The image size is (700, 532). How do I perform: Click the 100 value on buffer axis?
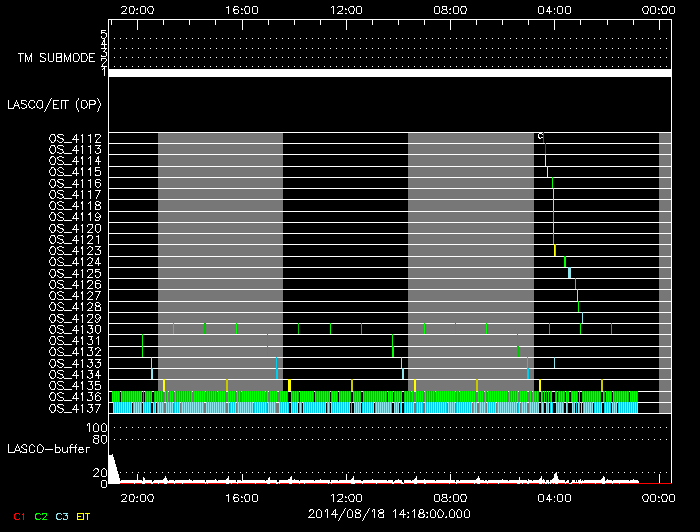[x=97, y=428]
